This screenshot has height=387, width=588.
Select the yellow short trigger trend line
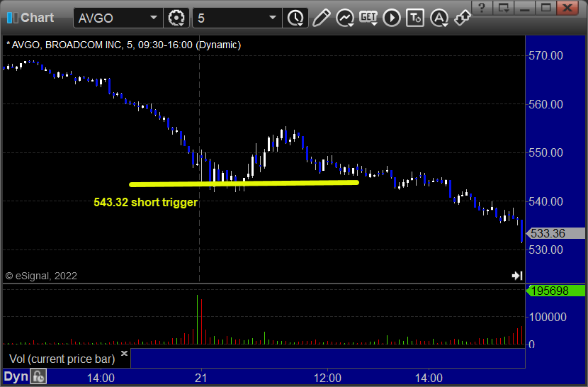[x=244, y=184]
